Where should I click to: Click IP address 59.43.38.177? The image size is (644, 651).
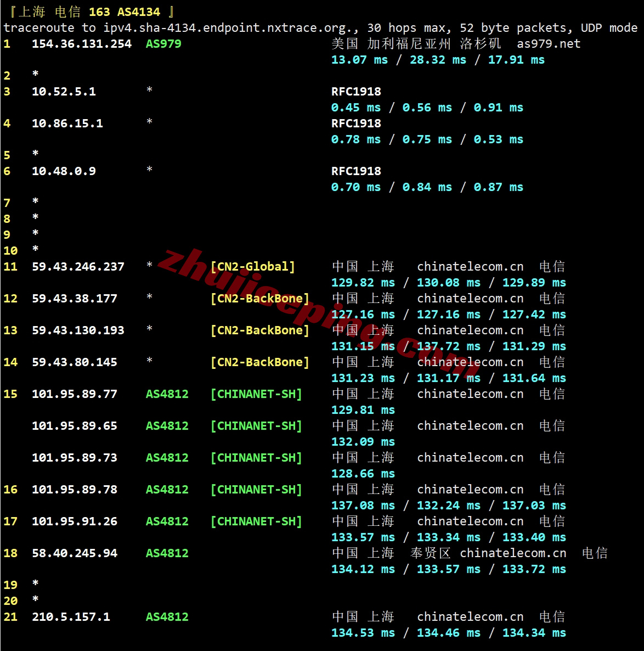75,299
